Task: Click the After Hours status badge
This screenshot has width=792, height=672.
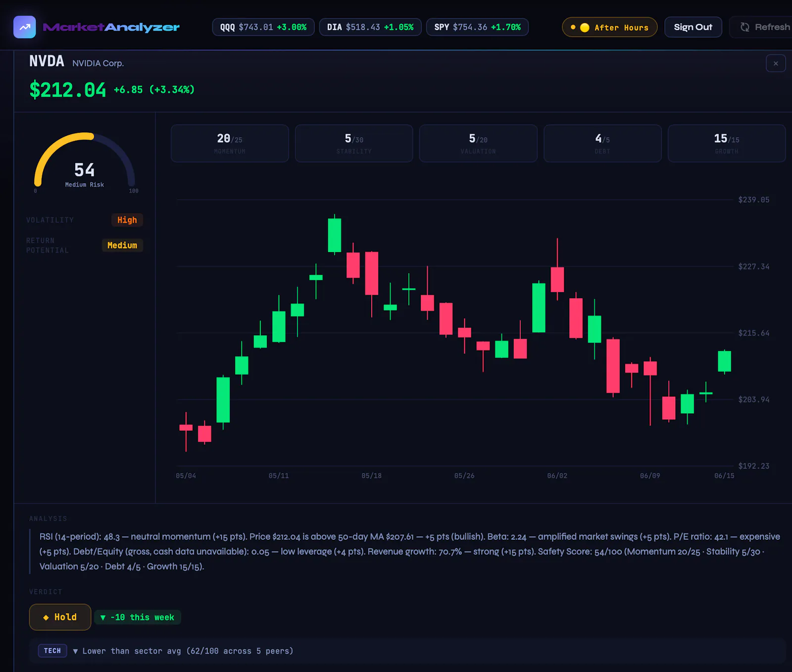Action: tap(609, 27)
